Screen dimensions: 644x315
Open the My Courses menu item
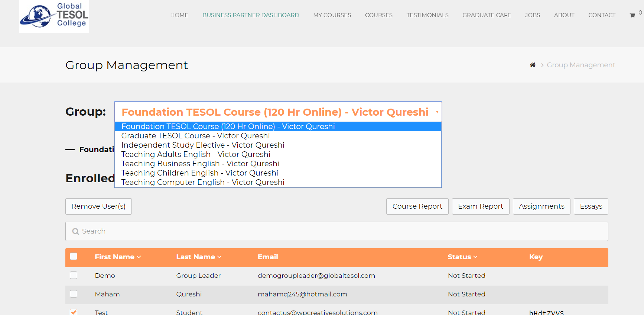point(332,15)
